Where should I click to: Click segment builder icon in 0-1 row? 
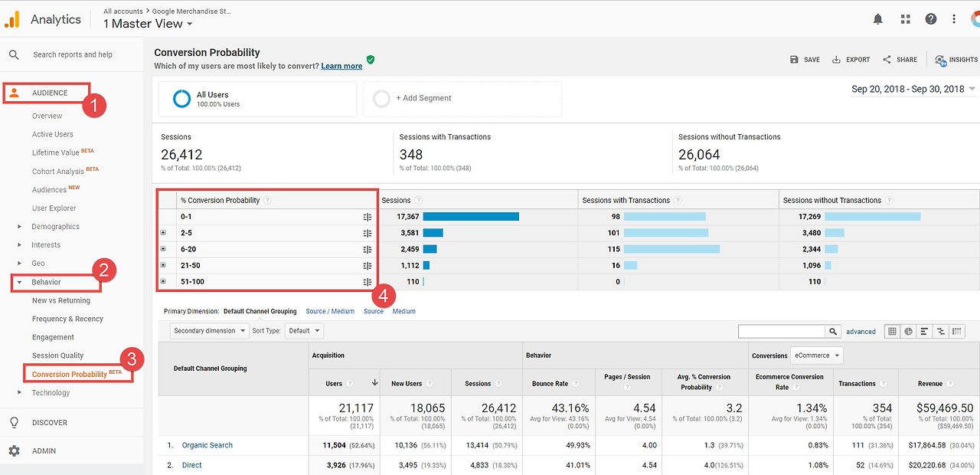[x=367, y=217]
